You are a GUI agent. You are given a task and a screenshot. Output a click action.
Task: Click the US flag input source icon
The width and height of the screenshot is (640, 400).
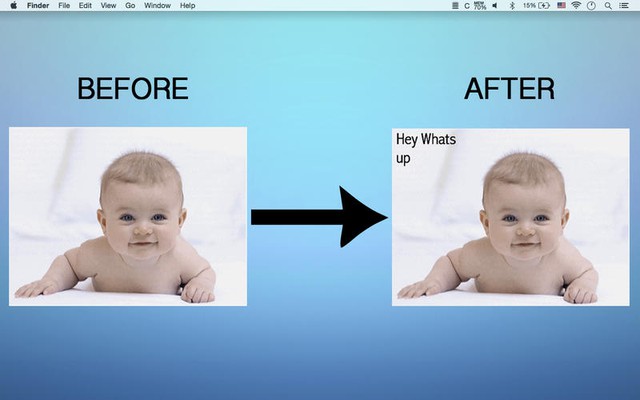561,5
